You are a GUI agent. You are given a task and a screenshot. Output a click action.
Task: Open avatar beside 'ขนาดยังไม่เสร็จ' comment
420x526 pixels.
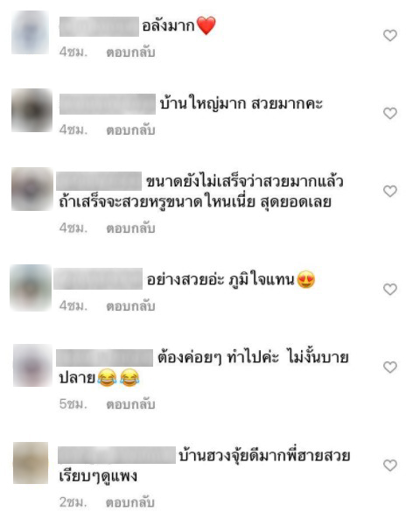[32, 189]
